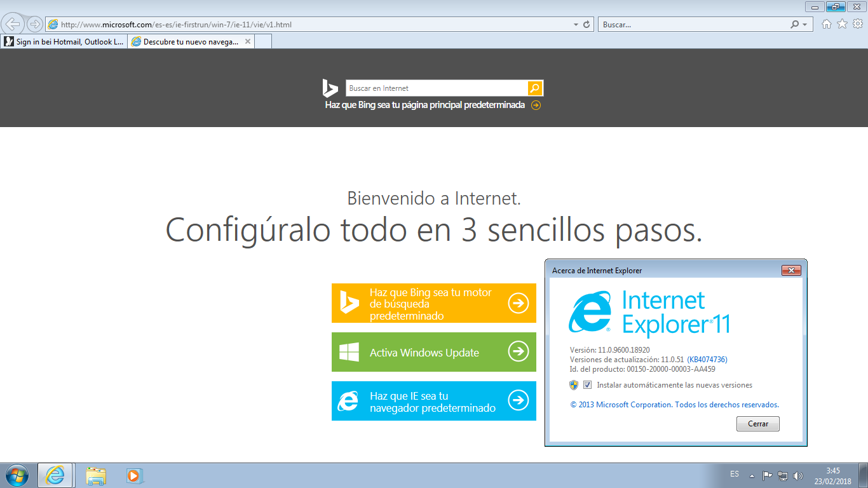Viewport: 868px width, 488px height.
Task: Click the 'Bienvenido a Internet.' heading
Action: 434,198
